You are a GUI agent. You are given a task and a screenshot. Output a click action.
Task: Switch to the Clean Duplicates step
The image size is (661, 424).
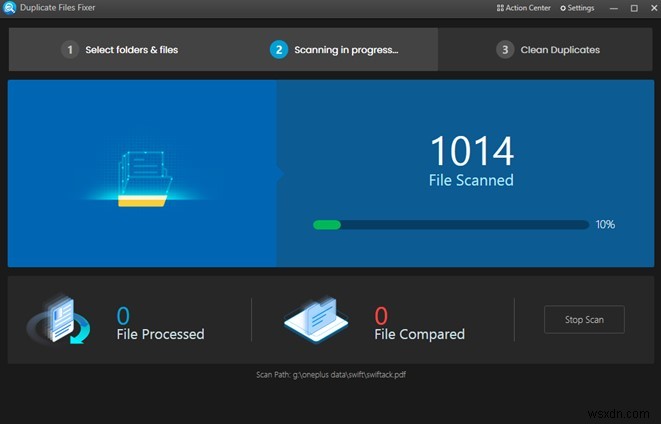(x=548, y=50)
